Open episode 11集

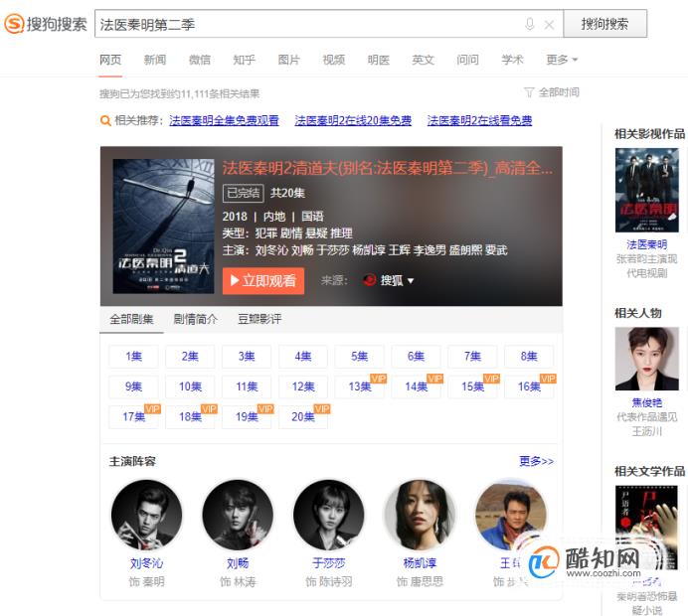pyautogui.click(x=247, y=386)
